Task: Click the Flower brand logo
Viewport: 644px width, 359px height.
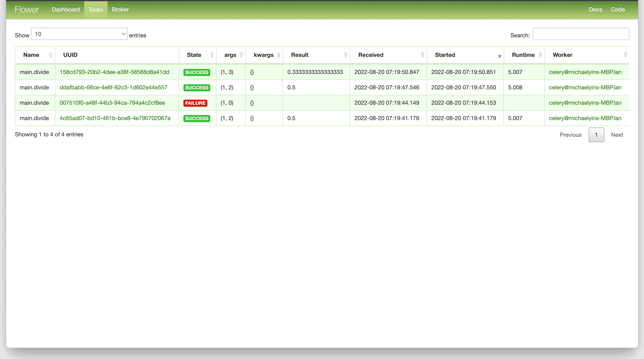Action: [27, 9]
